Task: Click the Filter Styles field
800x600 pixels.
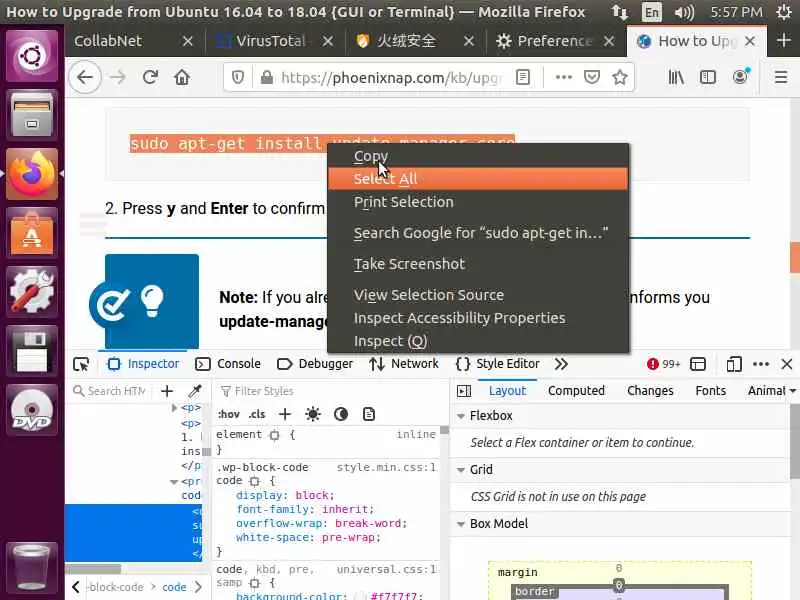Action: [327, 391]
